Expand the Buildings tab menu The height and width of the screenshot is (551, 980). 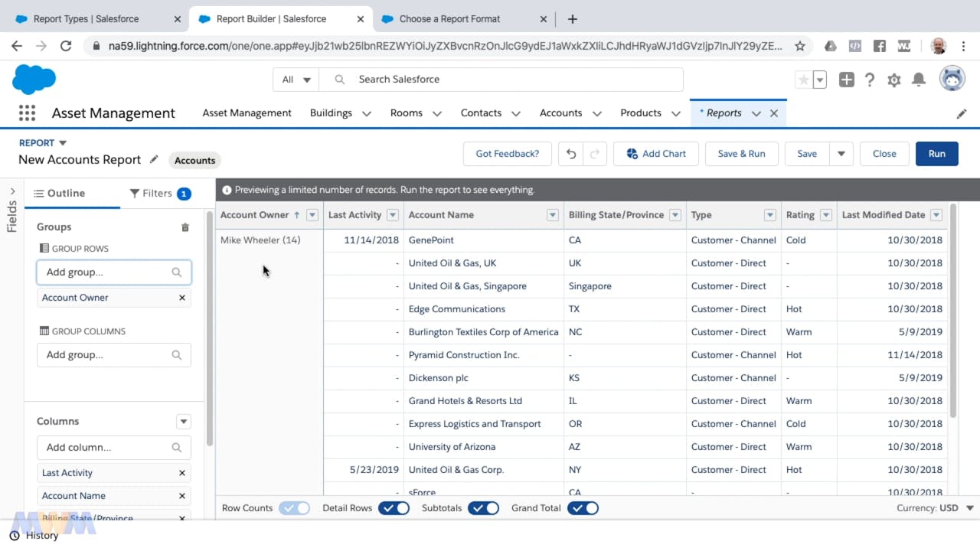pyautogui.click(x=367, y=113)
